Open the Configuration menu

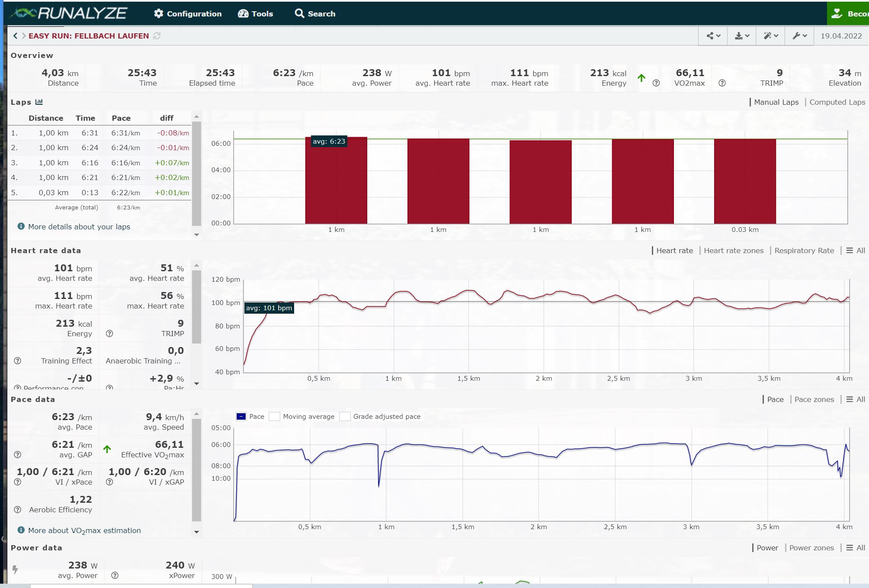(x=188, y=14)
